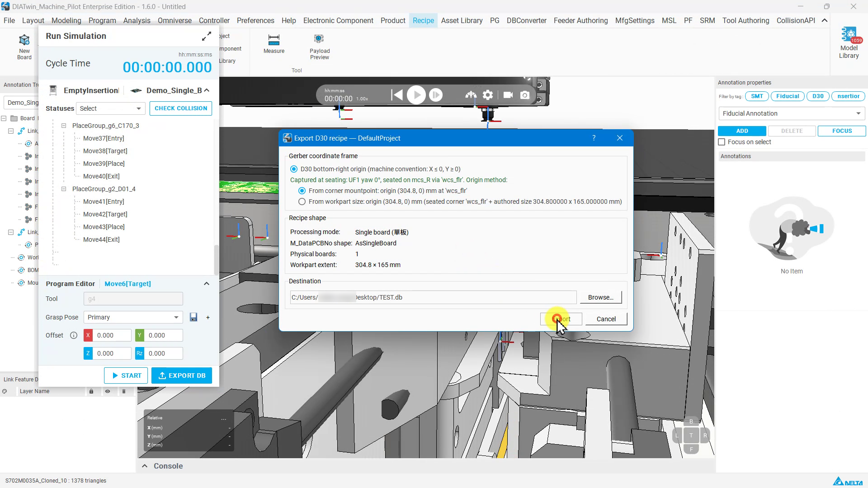
Task: Select From workpart size origin method
Action: (x=302, y=202)
